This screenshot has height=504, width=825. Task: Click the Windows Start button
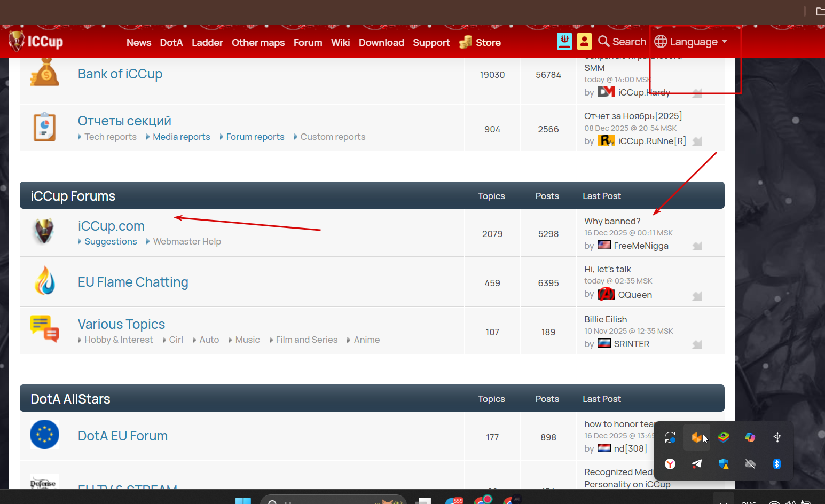click(243, 500)
